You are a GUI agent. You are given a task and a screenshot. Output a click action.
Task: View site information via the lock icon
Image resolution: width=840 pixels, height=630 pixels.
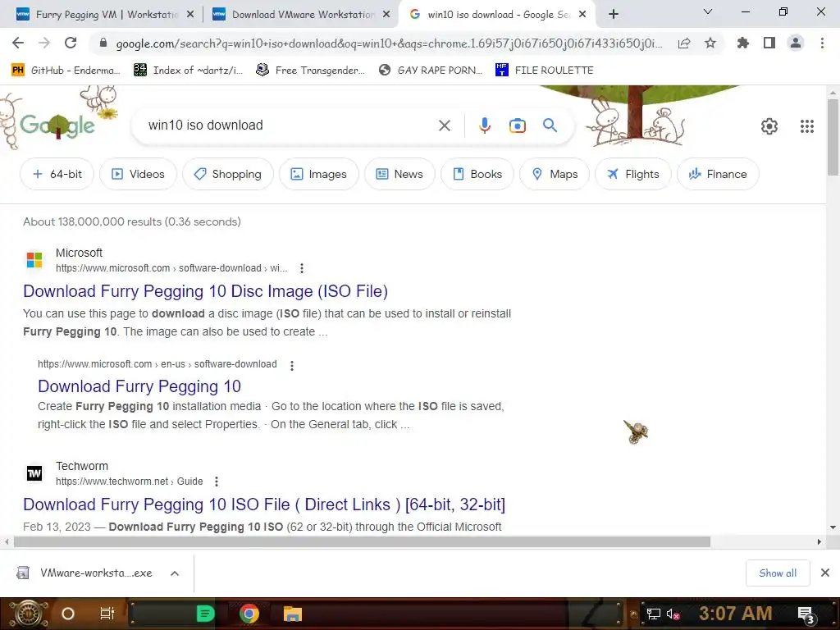103,43
